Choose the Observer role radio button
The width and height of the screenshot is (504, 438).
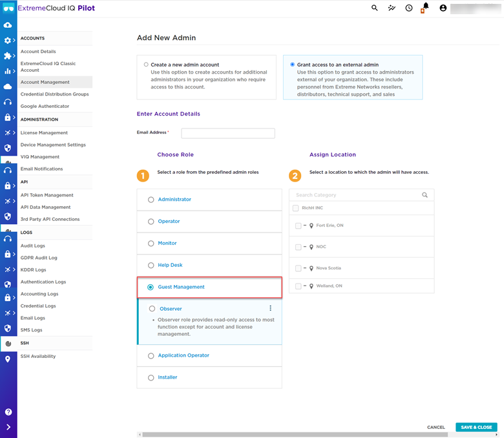[152, 309]
